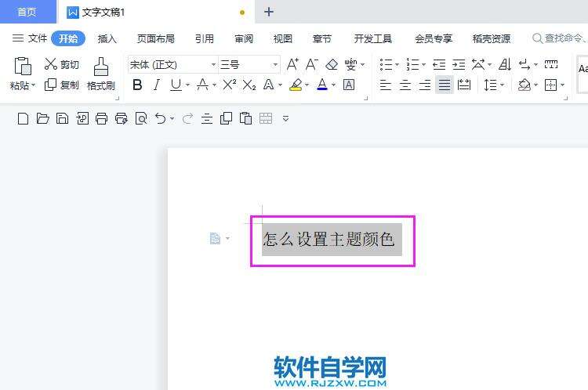Switch to the 视图 (View) tab
Screen dimensions: 588x390
pyautogui.click(x=283, y=38)
